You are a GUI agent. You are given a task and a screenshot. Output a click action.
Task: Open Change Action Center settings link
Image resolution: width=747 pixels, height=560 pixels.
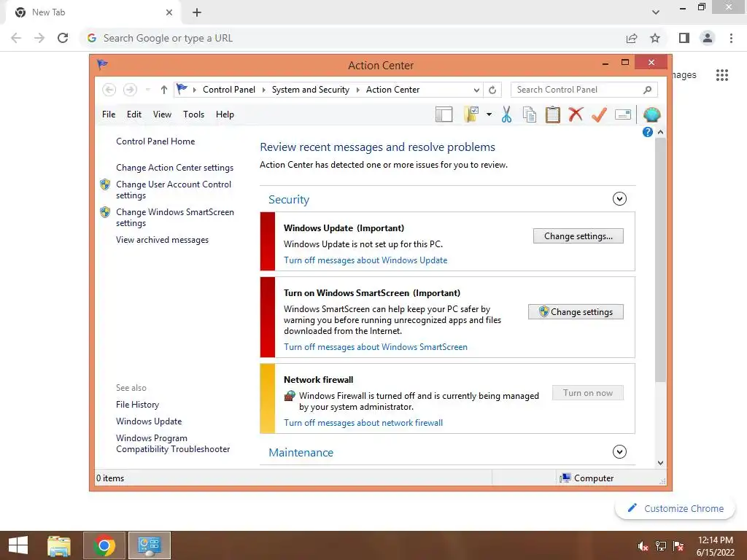coord(174,168)
